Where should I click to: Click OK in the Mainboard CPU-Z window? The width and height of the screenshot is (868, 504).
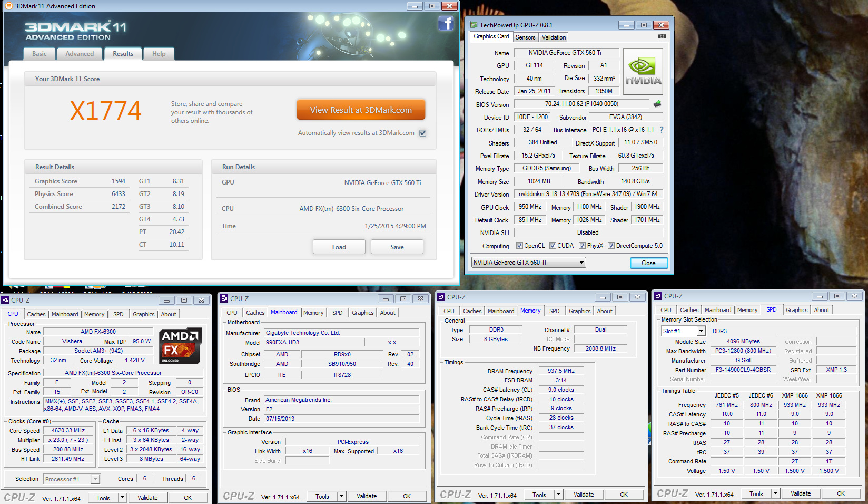[407, 496]
